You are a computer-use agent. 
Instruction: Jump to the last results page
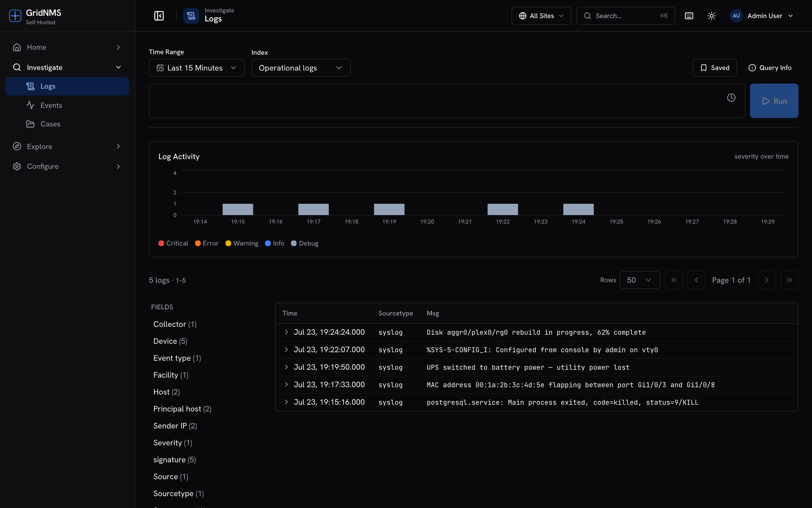click(789, 280)
